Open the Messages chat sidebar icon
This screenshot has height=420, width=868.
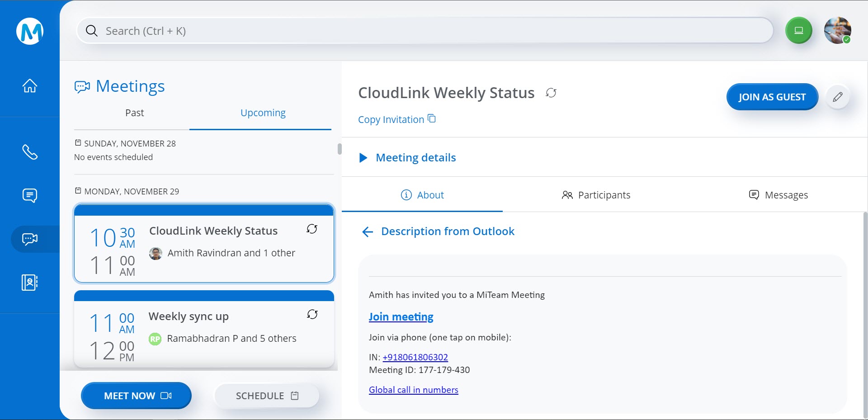click(30, 195)
